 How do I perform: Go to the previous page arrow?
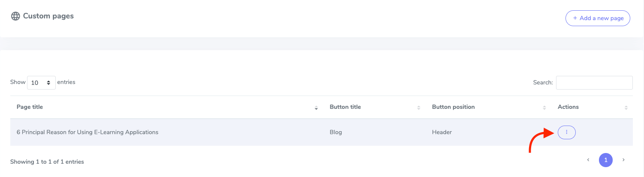click(588, 160)
